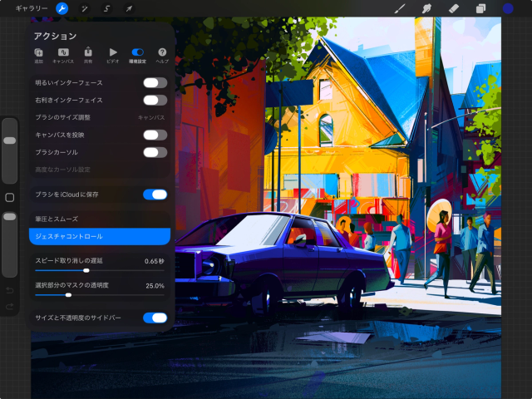Open ジェスチャコントロール settings

tap(100, 236)
